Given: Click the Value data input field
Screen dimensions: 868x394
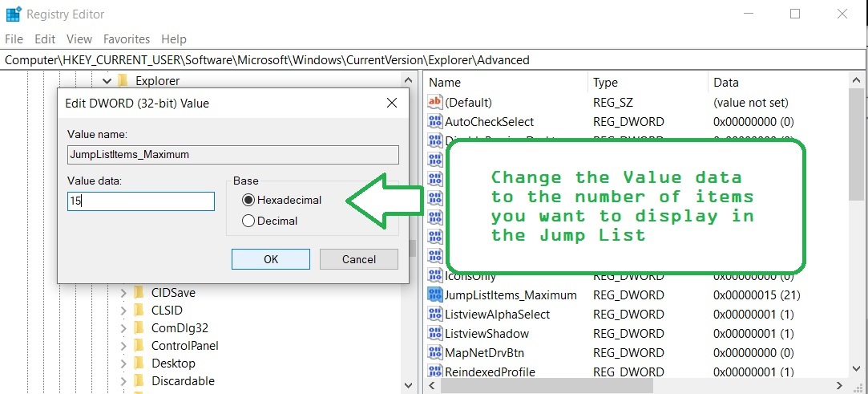Looking at the screenshot, I should tap(140, 201).
